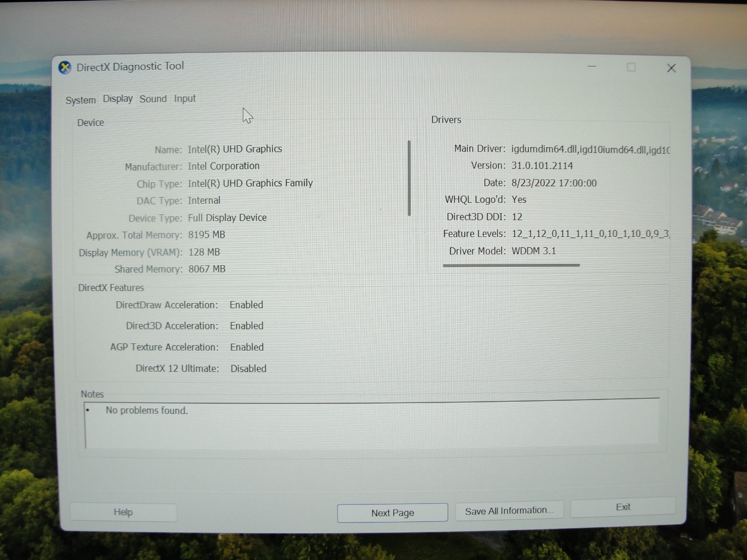The height and width of the screenshot is (560, 747).
Task: Click the 'Direct3D DDI:' label
Action: (476, 217)
